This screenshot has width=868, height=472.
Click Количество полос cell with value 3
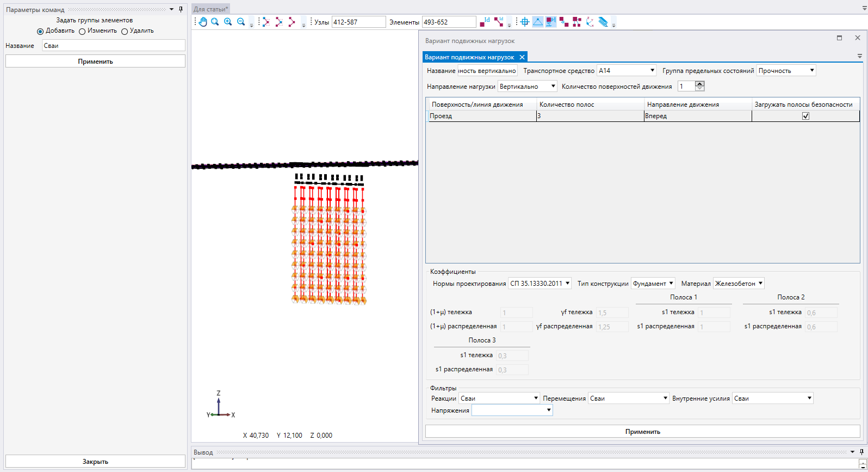[x=590, y=116]
